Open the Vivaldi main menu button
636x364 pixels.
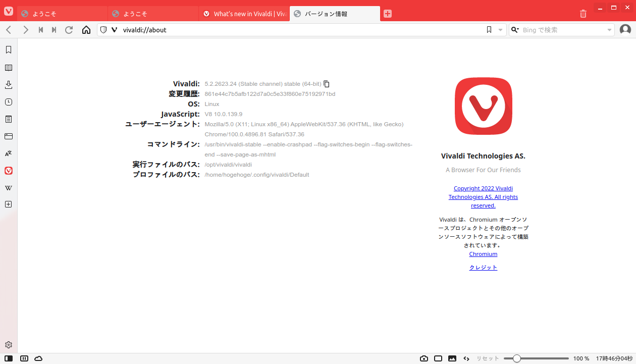tap(9, 11)
